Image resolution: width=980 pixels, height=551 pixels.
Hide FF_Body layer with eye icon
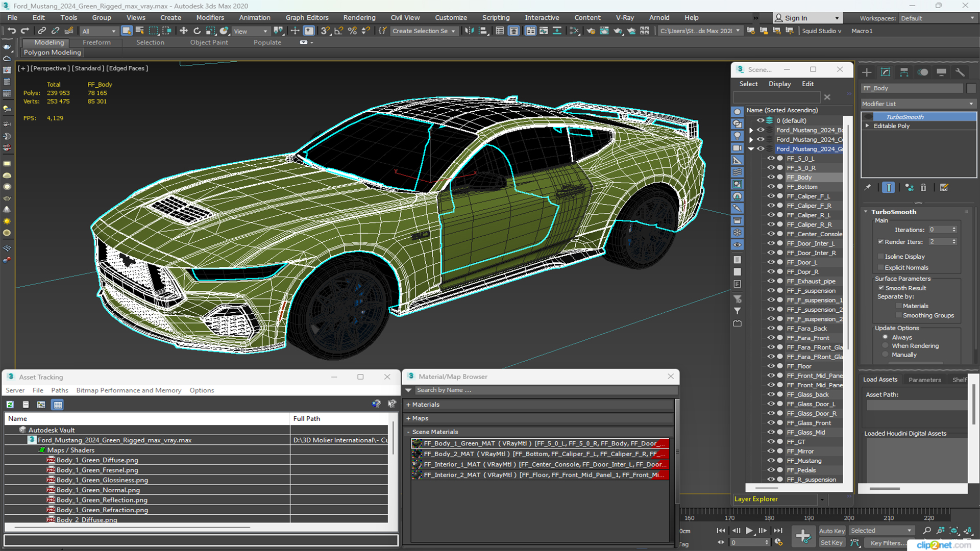click(771, 177)
